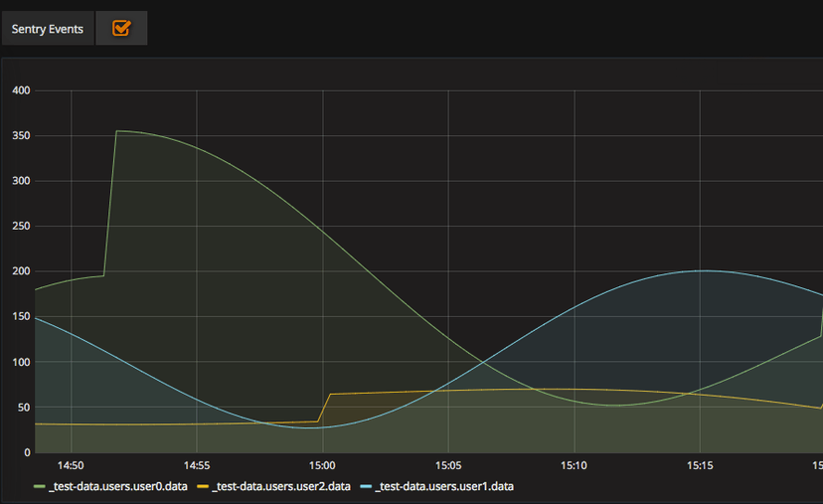Screen dimensions: 823x504
Task: Click the yellow line's step jump at 15:00
Action: point(324,408)
